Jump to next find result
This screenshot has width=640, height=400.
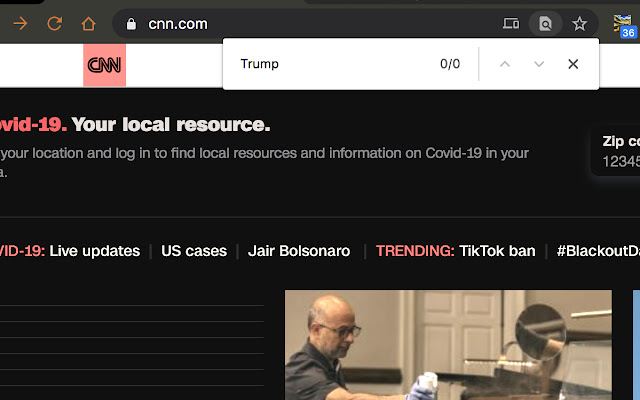pos(539,64)
